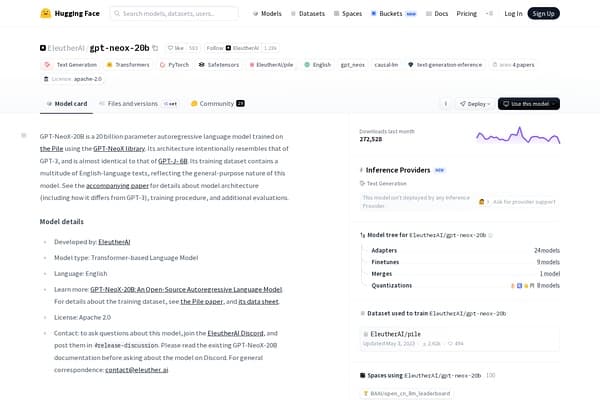Click the Safetensors tag

coord(219,65)
